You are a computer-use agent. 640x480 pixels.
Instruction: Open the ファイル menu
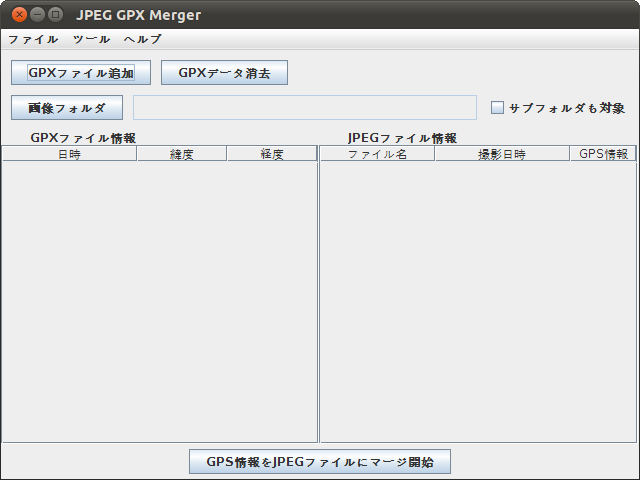(x=33, y=39)
